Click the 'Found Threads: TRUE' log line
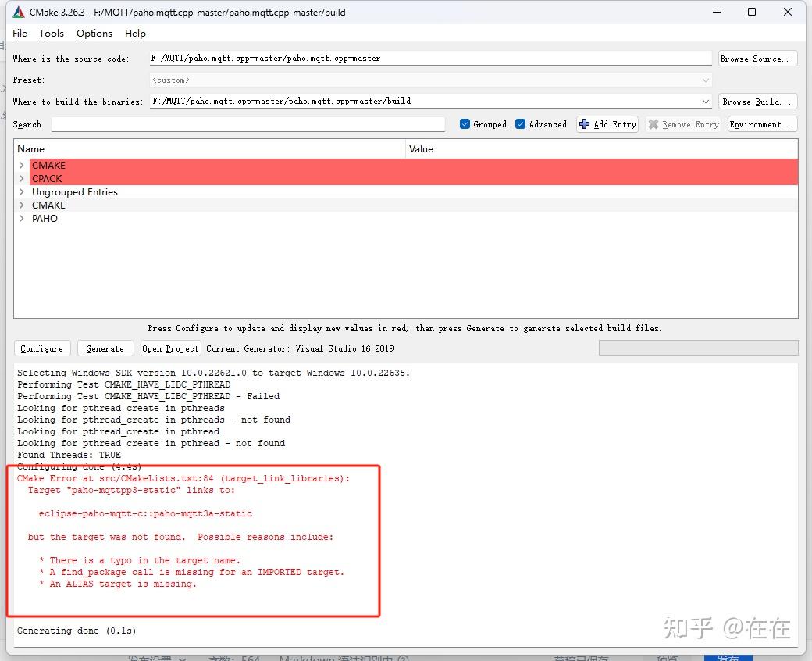This screenshot has height=661, width=812. 69,455
